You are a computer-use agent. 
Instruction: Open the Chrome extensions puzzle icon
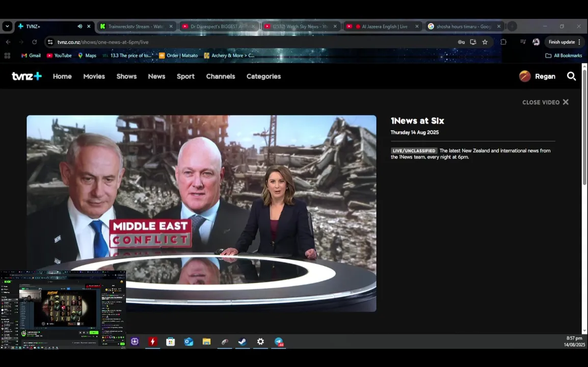click(503, 42)
